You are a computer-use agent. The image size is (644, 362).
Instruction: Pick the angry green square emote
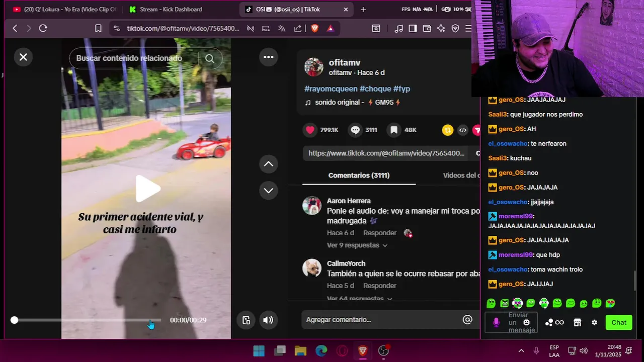(x=504, y=303)
